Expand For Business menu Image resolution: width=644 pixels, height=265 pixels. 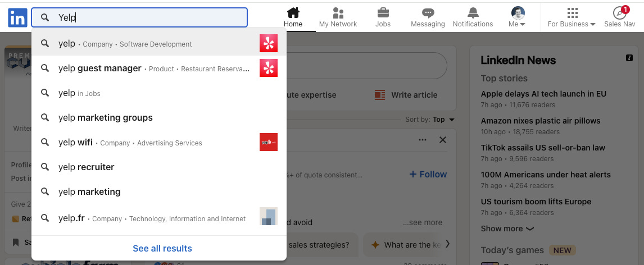pos(572,17)
